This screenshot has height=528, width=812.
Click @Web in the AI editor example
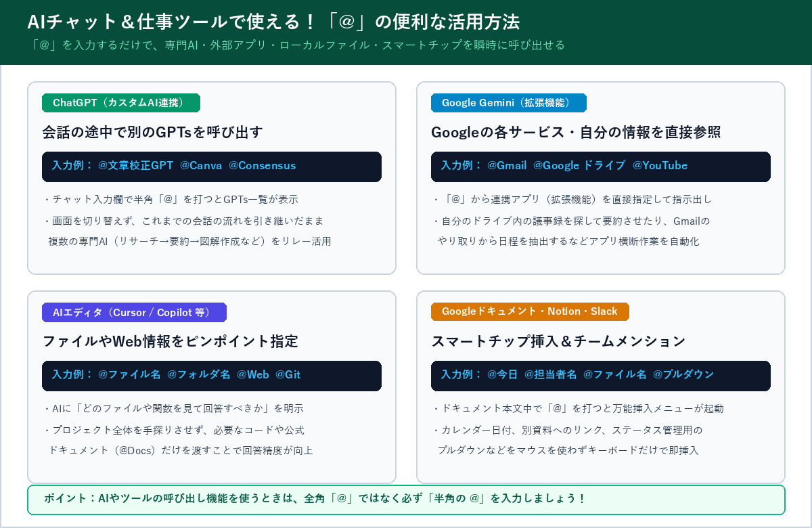coord(253,375)
